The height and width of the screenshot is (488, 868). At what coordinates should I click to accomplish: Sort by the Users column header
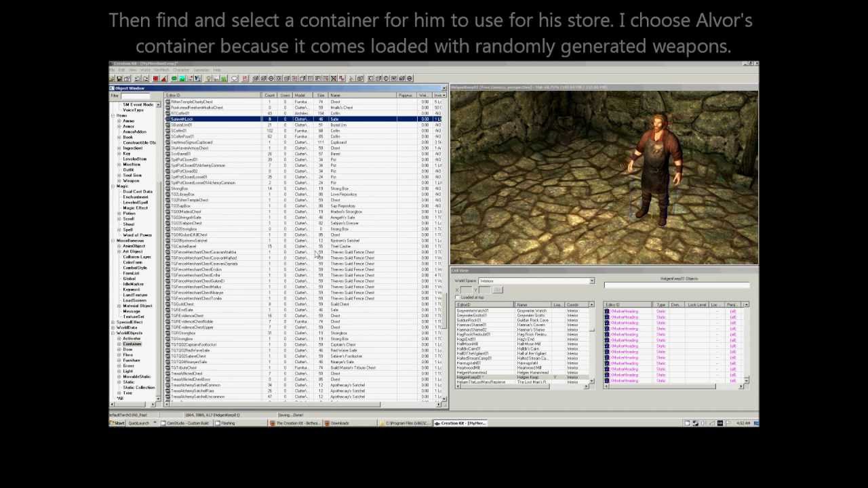pos(285,96)
